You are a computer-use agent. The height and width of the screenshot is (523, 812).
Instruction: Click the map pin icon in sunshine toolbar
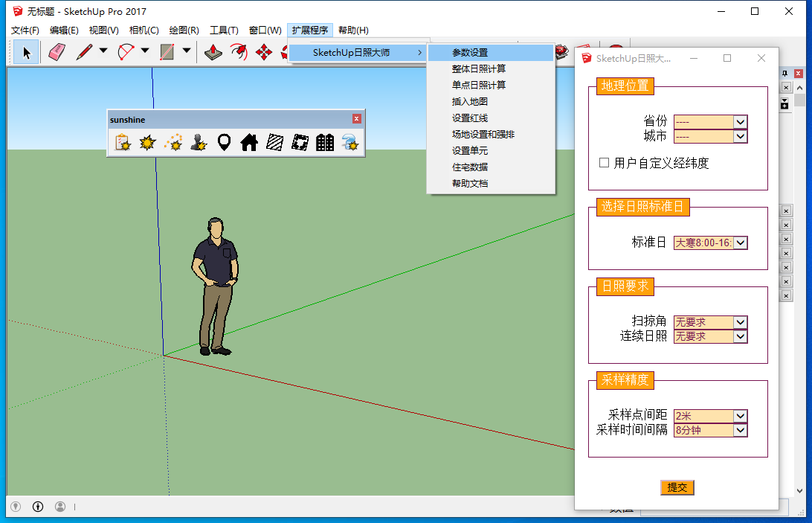(x=224, y=142)
